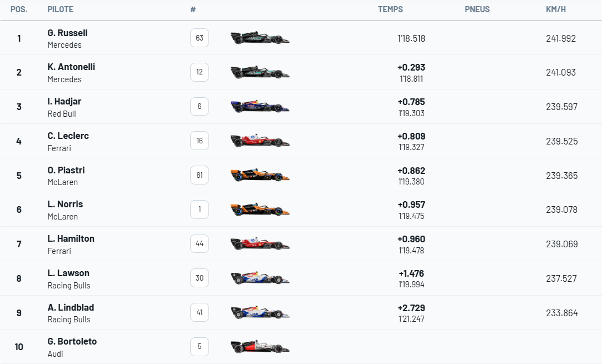Screen dimensions: 602x364
Task: Click George Russell's Mercedes car image
Action: pyautogui.click(x=260, y=38)
